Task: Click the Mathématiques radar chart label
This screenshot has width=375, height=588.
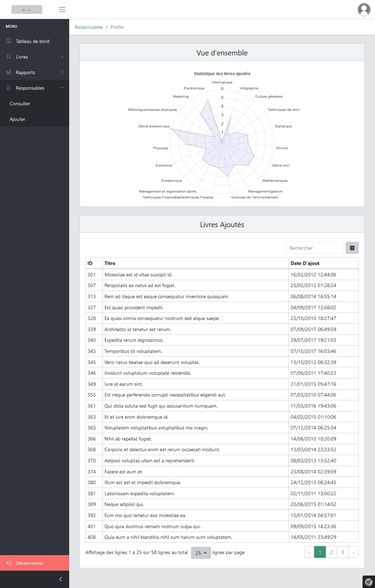Action: [275, 181]
